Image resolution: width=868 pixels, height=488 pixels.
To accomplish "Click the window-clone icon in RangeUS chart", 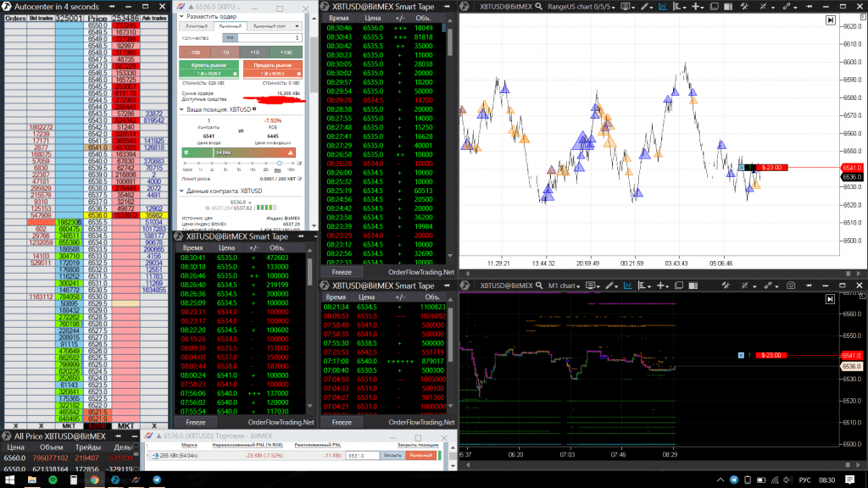I will point(714,7).
